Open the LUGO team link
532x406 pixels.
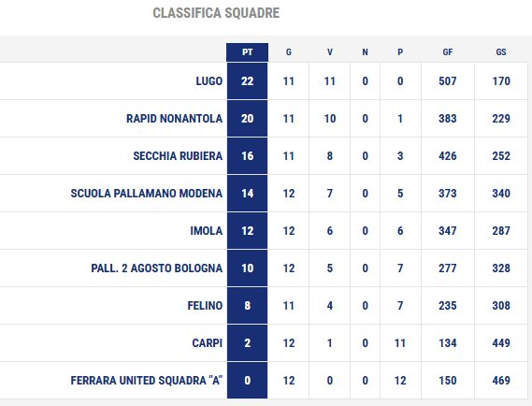tap(209, 81)
